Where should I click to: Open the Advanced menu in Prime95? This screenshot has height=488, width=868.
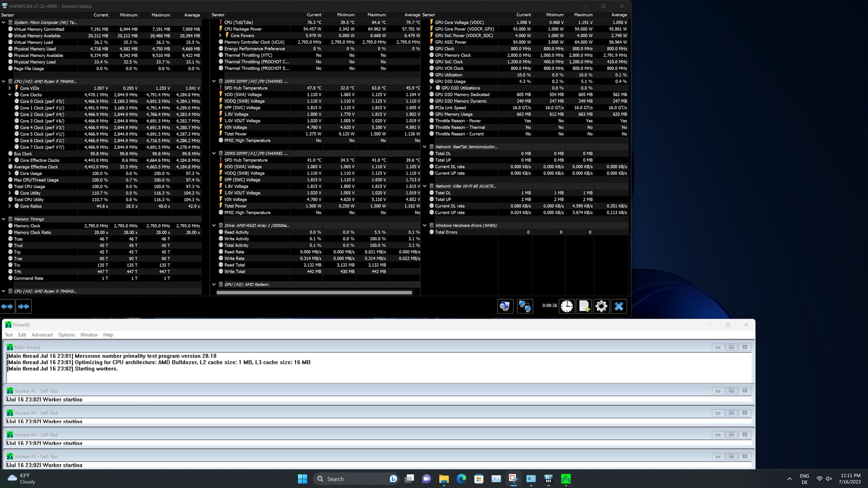(42, 335)
